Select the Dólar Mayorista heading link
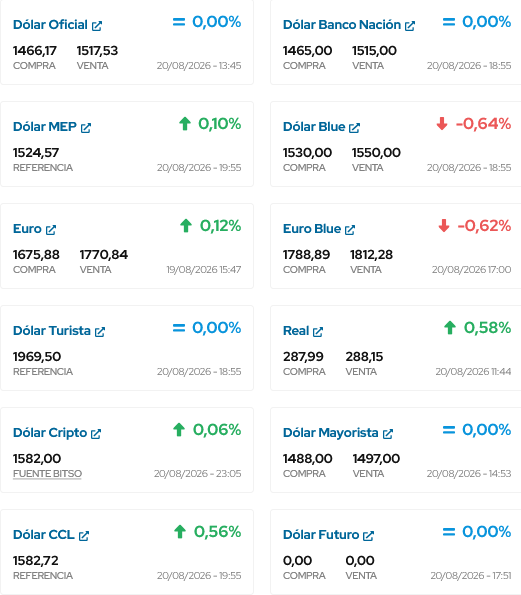This screenshot has height=595, width=521. [331, 433]
